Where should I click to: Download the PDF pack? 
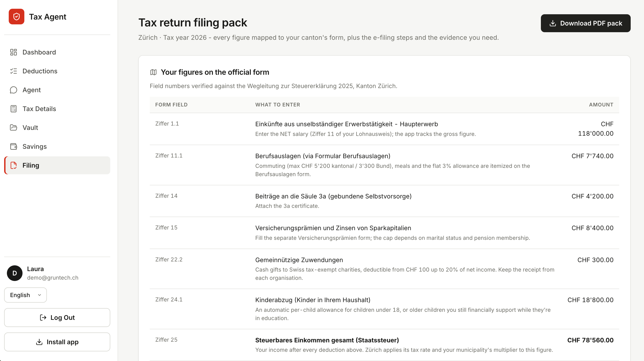point(585,23)
